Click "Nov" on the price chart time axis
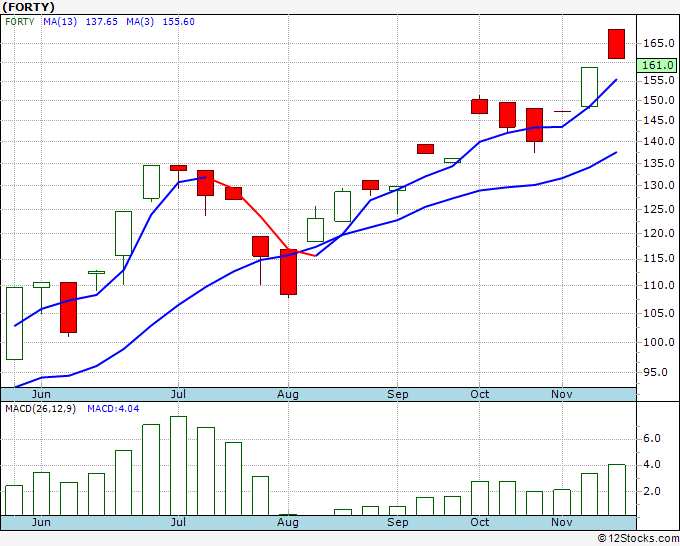680x546 pixels. 562,394
